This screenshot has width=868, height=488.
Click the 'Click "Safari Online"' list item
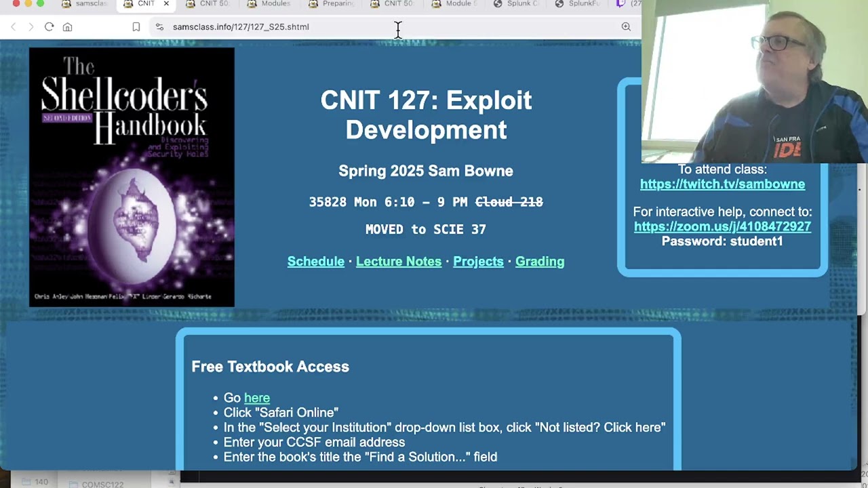[281, 413]
